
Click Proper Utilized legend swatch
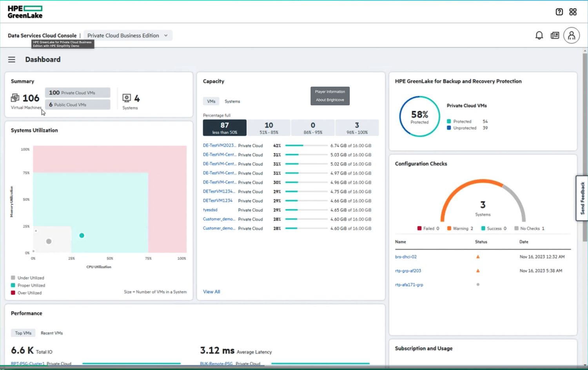coord(13,285)
